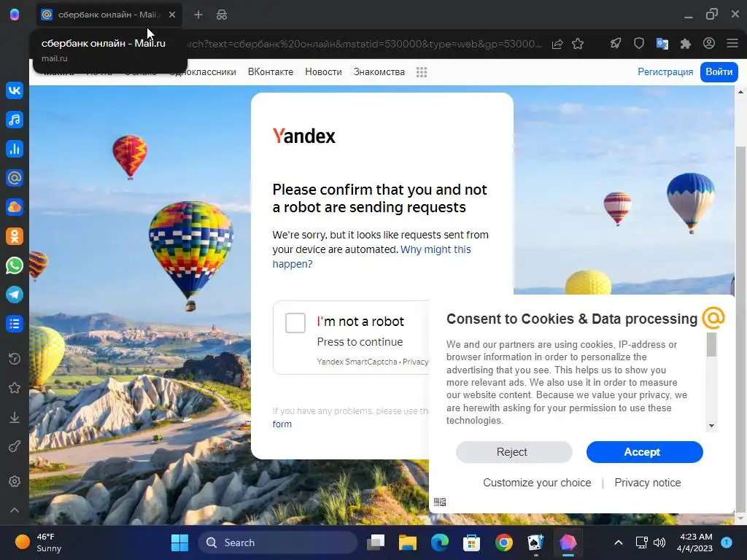747x560 pixels.
Task: Click the Войти button
Action: tap(719, 72)
